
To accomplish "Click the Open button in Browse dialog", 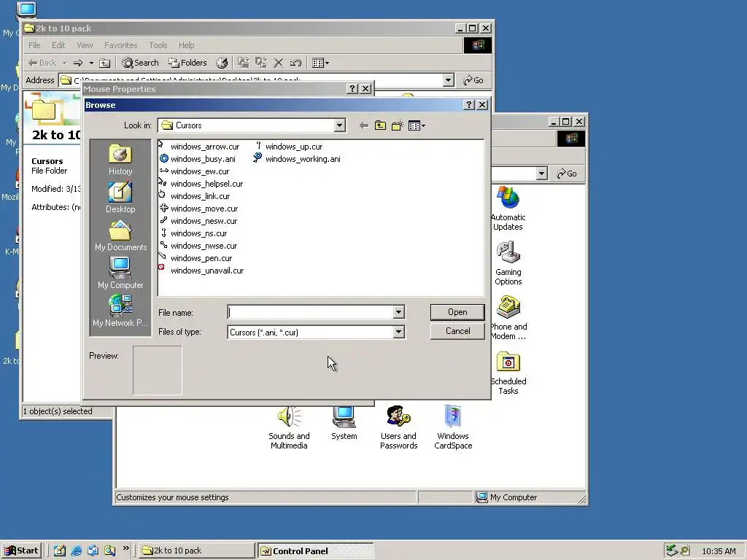I will pos(457,312).
